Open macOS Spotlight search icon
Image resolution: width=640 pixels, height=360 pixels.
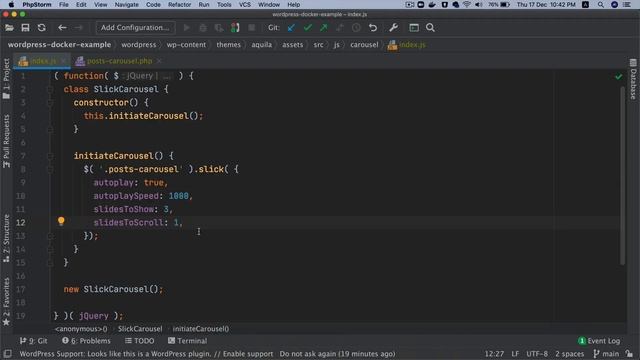[600, 4]
